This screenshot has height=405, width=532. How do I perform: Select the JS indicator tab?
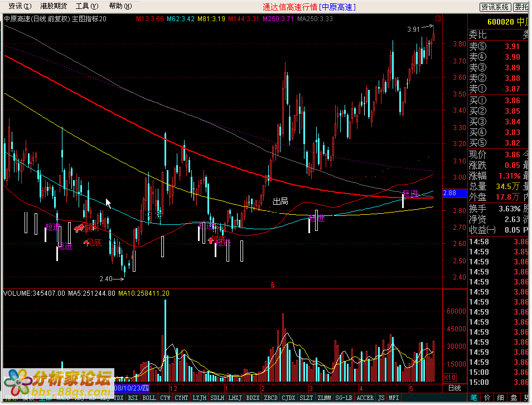tap(381, 398)
